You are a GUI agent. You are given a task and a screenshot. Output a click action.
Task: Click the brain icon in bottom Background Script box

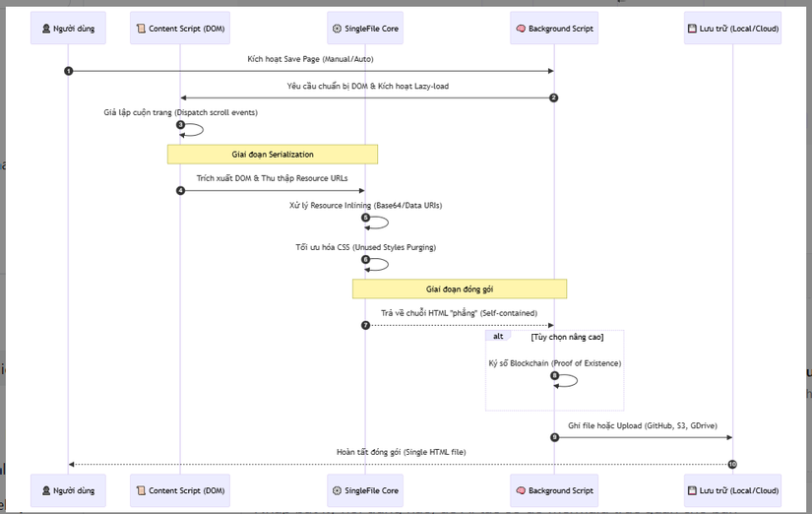click(521, 490)
